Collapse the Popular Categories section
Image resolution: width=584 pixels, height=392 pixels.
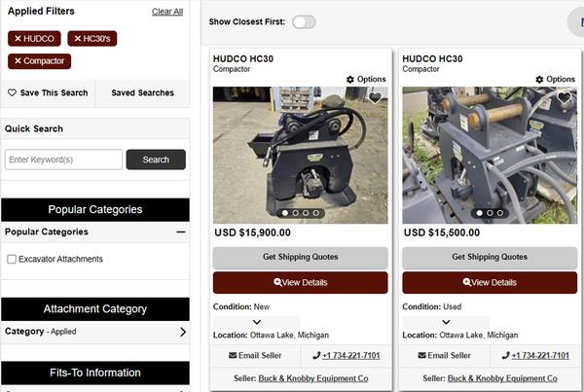click(x=181, y=232)
